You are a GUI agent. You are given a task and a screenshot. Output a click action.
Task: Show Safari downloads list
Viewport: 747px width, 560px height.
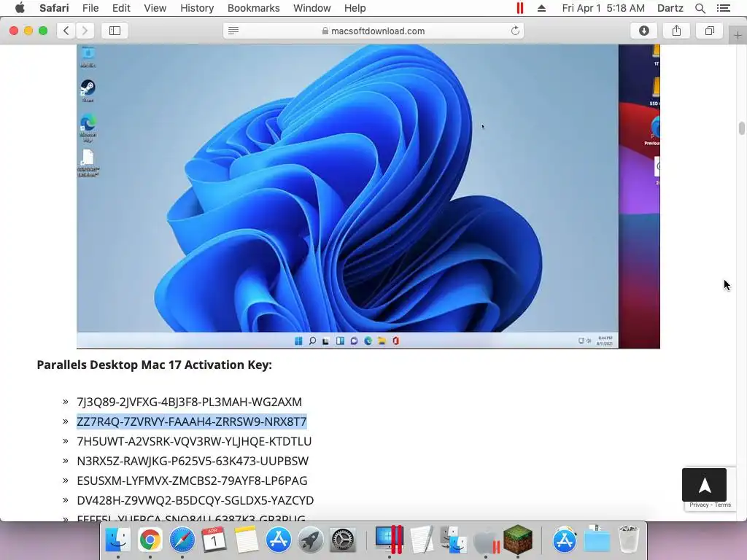click(643, 31)
